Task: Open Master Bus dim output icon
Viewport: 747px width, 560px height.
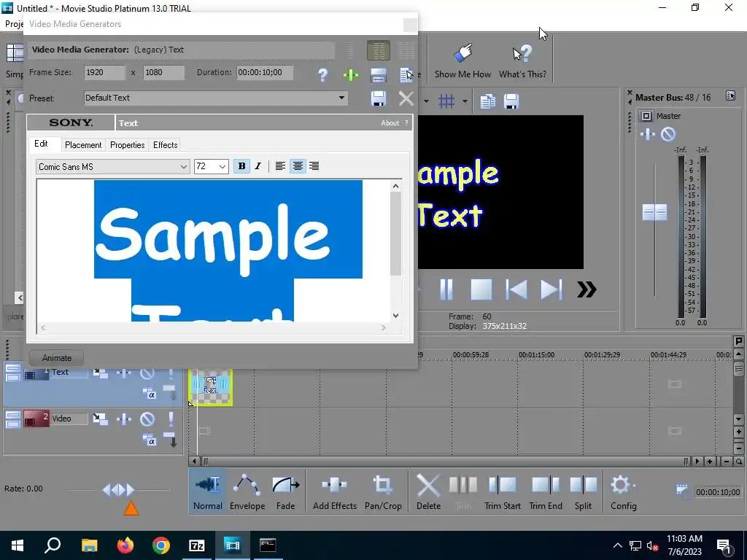Action: [x=730, y=96]
